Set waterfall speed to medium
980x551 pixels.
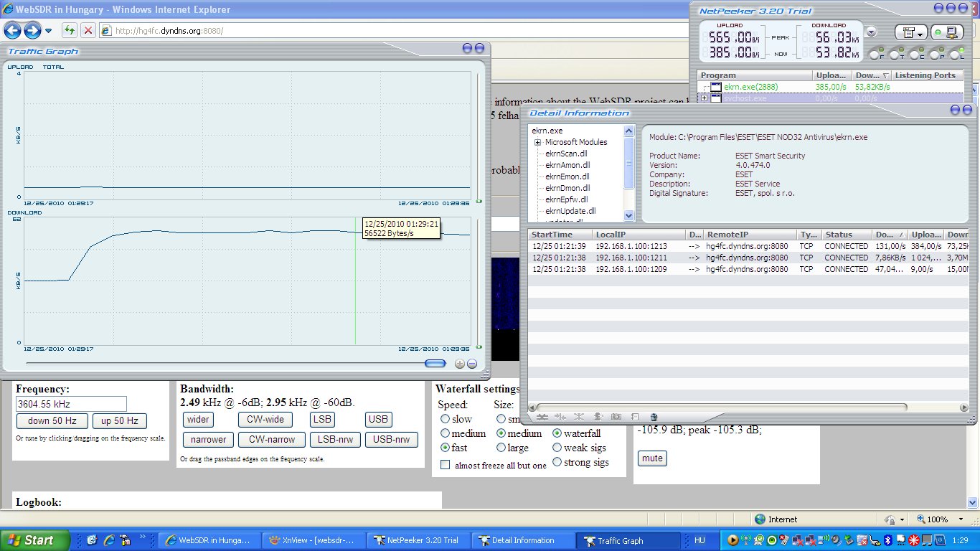446,433
